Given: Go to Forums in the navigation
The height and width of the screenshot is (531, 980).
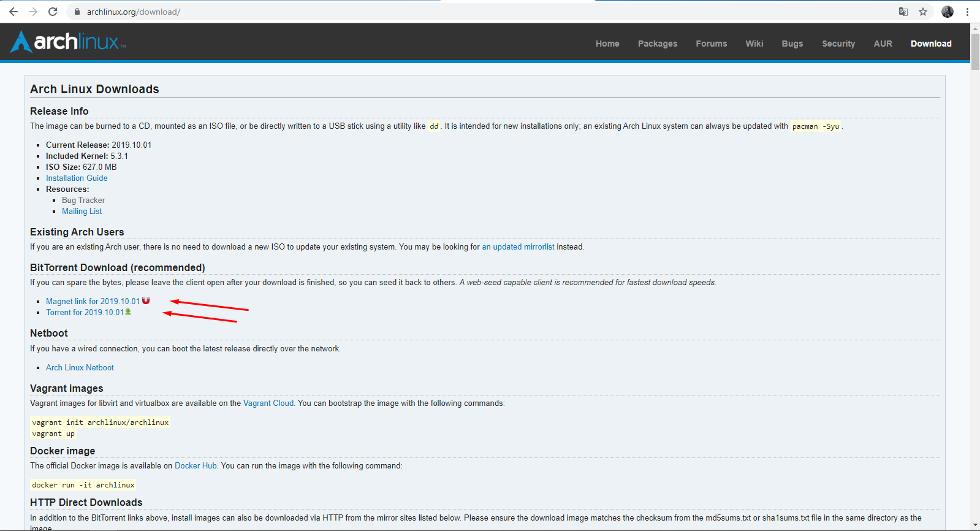Looking at the screenshot, I should coord(712,44).
